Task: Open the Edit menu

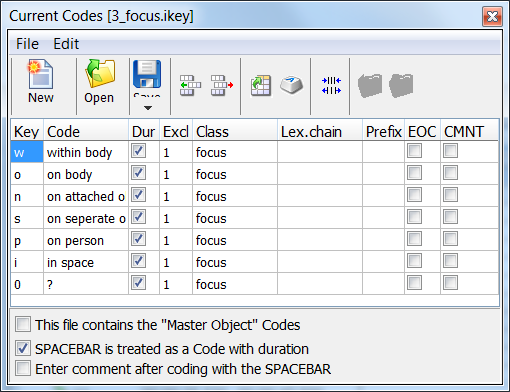Action: 66,44
